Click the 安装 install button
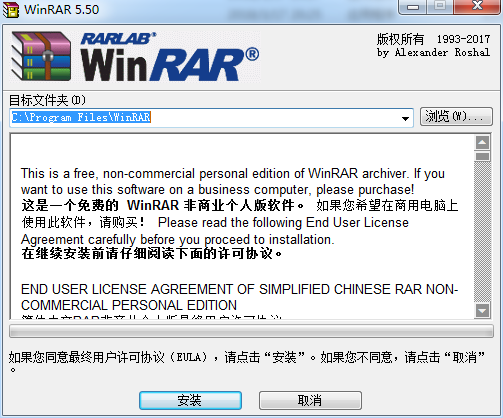The image size is (503, 418). (190, 400)
